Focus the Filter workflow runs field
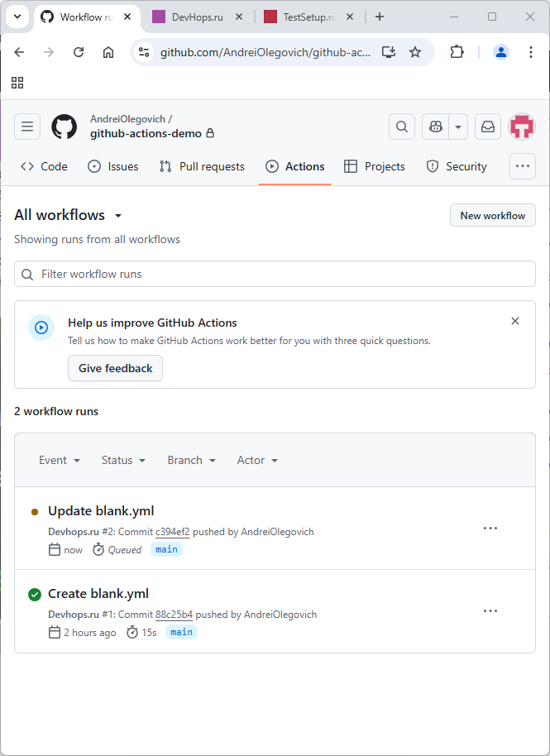The image size is (550, 756). [x=275, y=275]
